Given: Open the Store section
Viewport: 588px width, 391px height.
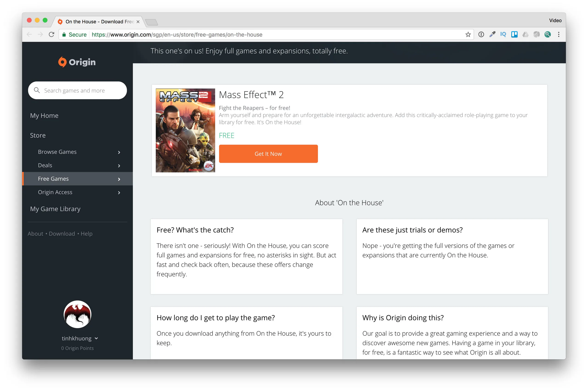Looking at the screenshot, I should pos(38,135).
